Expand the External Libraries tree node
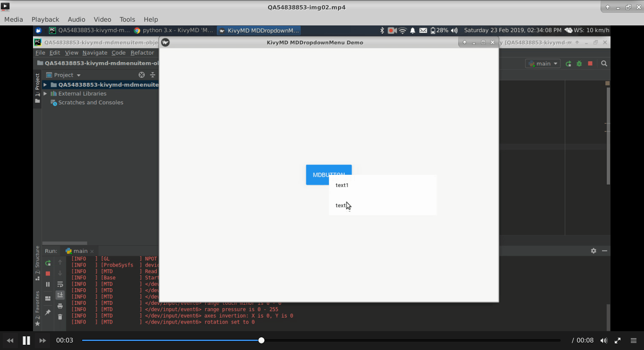The image size is (644, 350). [x=45, y=94]
